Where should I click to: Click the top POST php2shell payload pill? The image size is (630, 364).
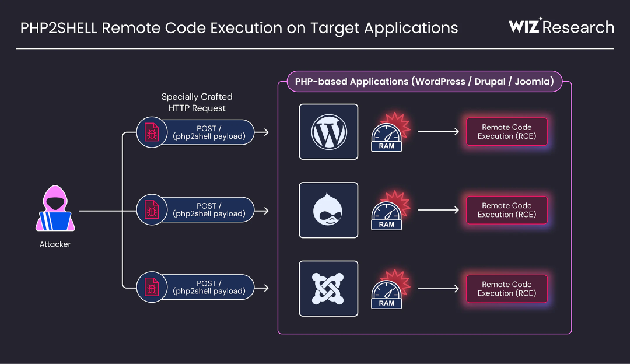tap(195, 132)
